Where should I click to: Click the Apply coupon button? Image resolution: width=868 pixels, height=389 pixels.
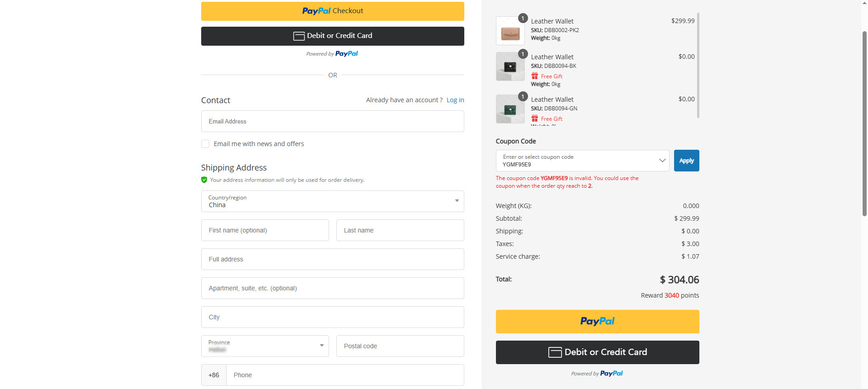[x=686, y=161]
